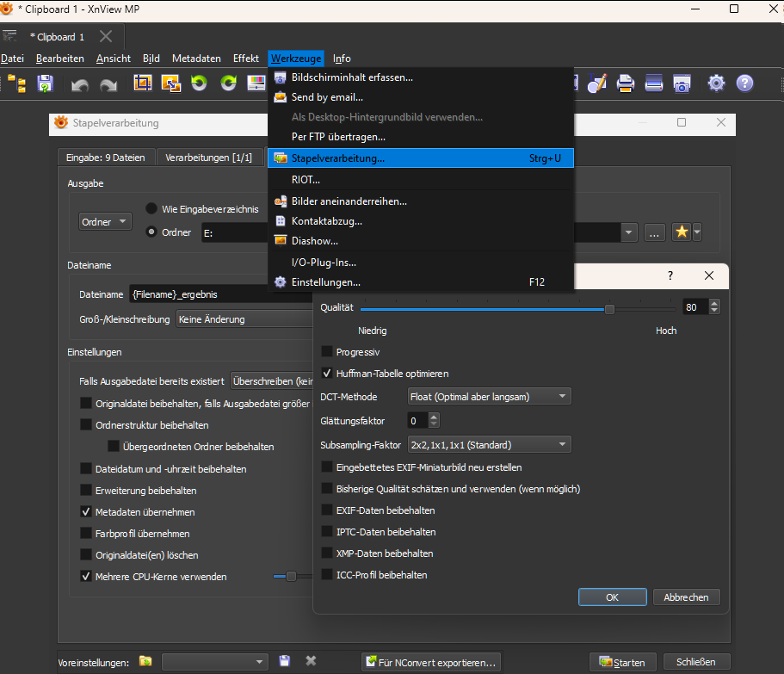Start Diashow from Werkzeuge menu
Screen dimensions: 784x674
421,241
